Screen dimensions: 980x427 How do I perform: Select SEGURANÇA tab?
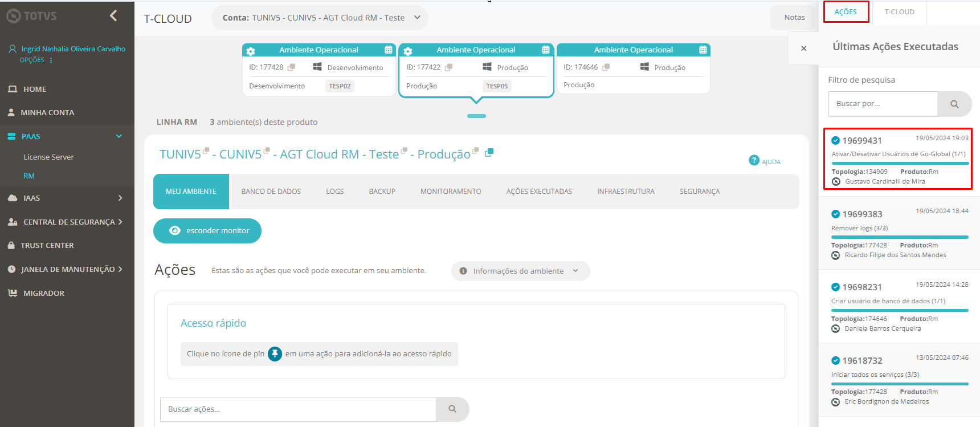tap(700, 192)
